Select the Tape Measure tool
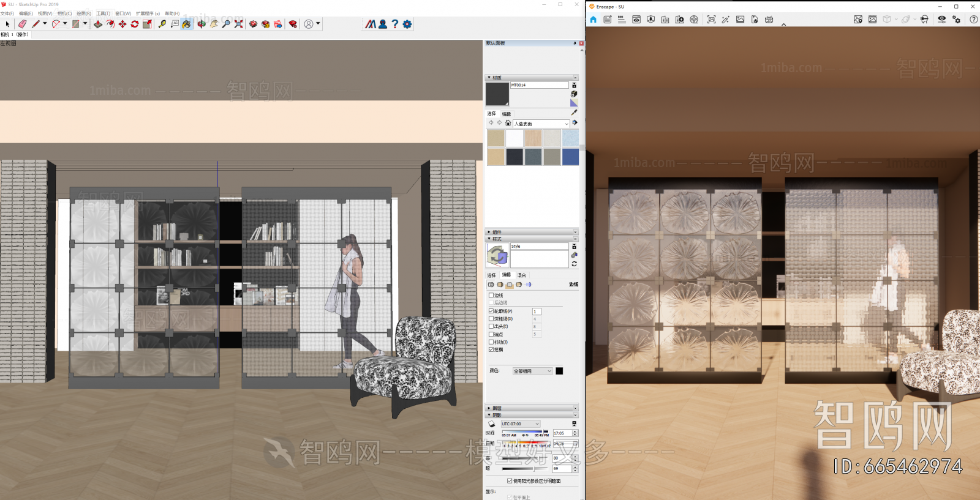 point(162,24)
